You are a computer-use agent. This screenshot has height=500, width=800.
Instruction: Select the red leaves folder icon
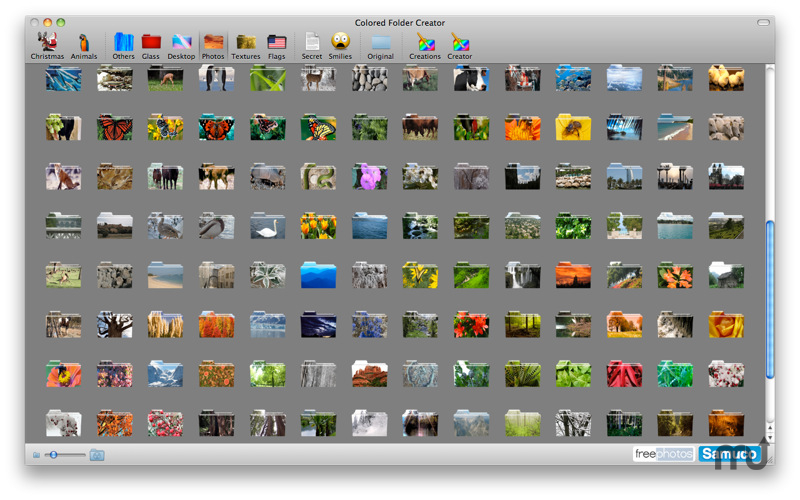pos(624,374)
